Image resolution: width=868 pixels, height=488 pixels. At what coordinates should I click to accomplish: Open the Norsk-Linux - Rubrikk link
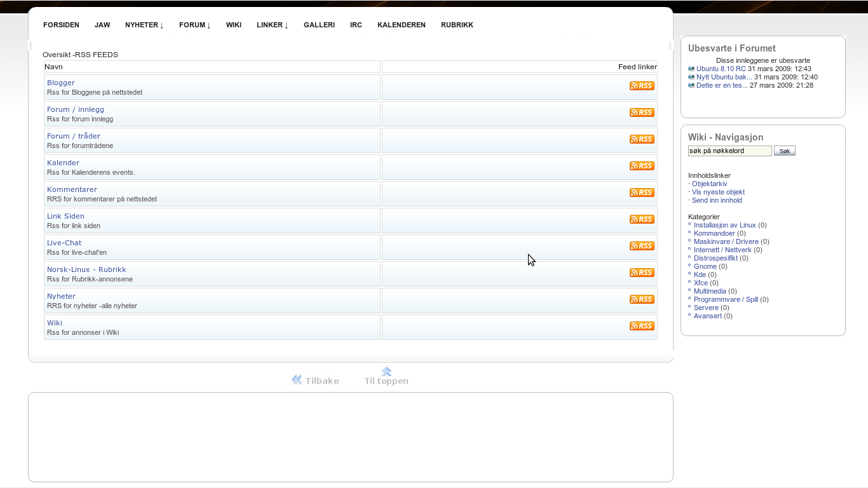[x=86, y=269]
